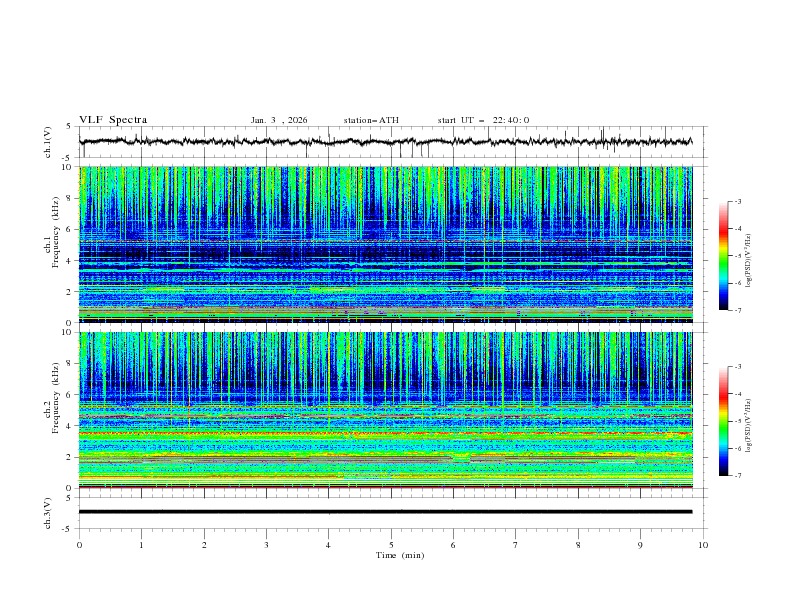Viewport: 792px width, 612px height.
Task: Click the station=ATH label
Action: (x=371, y=120)
